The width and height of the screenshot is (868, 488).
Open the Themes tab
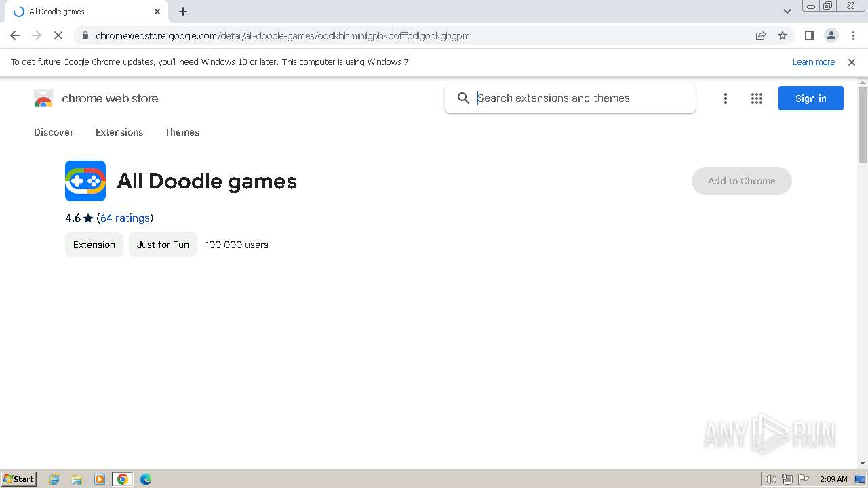182,132
